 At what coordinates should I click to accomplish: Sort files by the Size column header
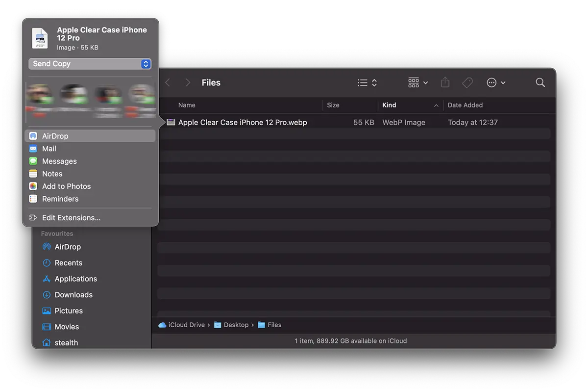[333, 105]
